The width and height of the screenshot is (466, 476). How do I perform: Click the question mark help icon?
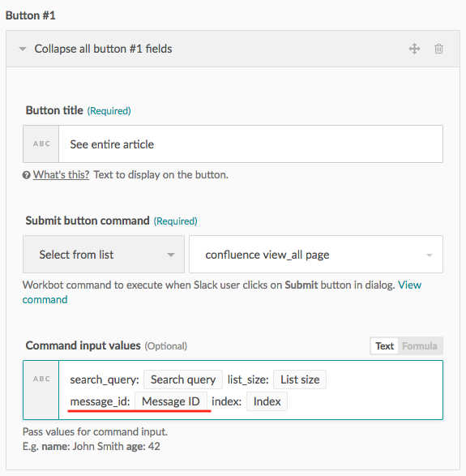point(27,175)
